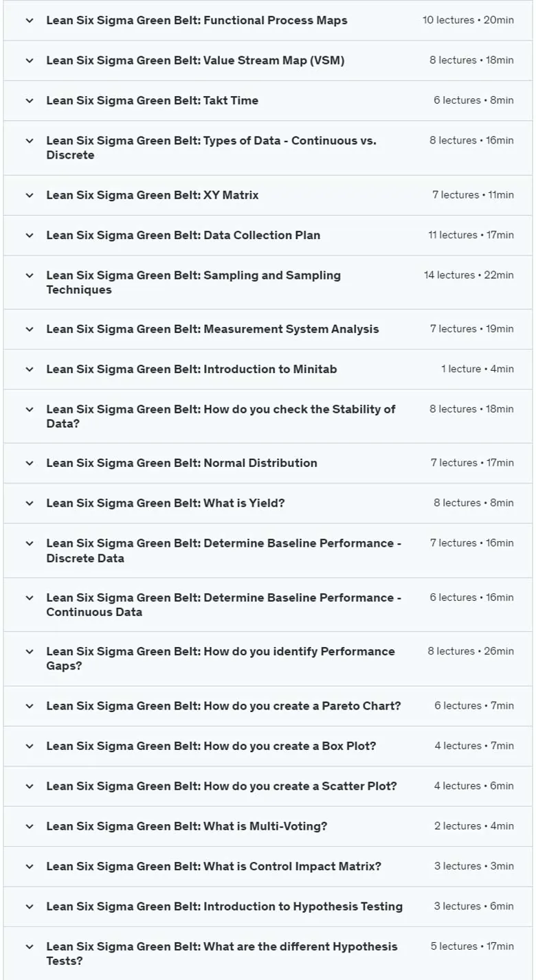Expand the Measurement System Analysis chevron
Viewport: 536px width, 980px height.
29,329
